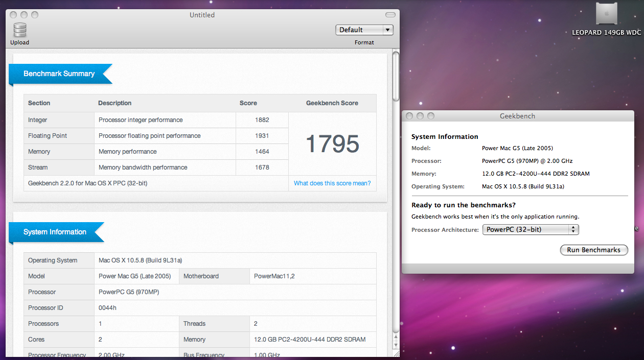Screen dimensions: 644x360
Task: Click the Benchmark Summary ribbon heading
Action: (x=59, y=74)
